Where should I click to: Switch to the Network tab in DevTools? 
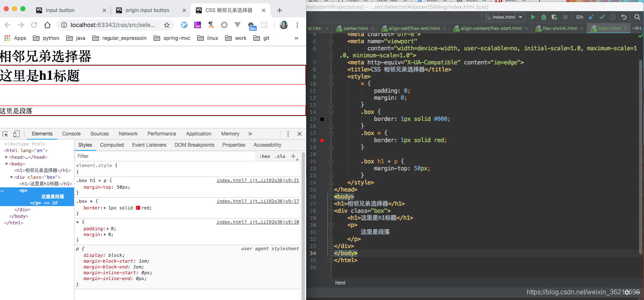pyautogui.click(x=128, y=134)
